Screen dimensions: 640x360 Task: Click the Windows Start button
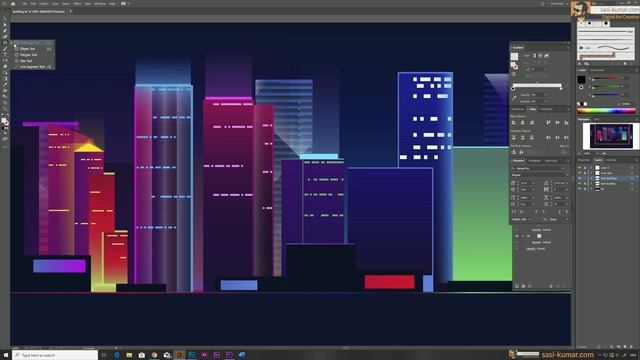point(6,355)
